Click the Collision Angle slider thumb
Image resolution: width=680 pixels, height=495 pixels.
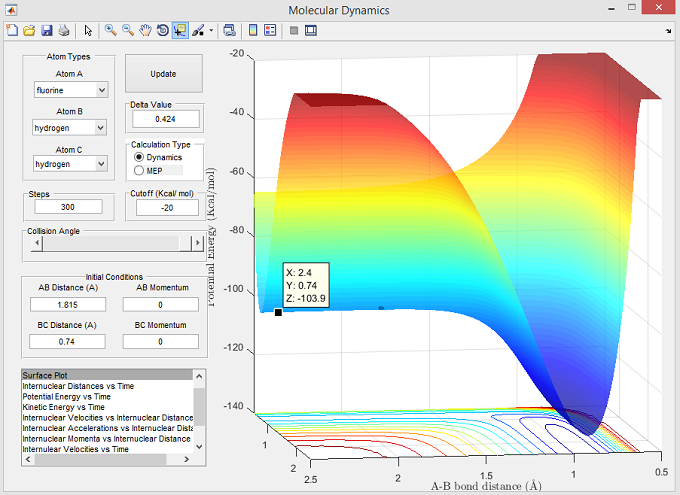point(186,243)
